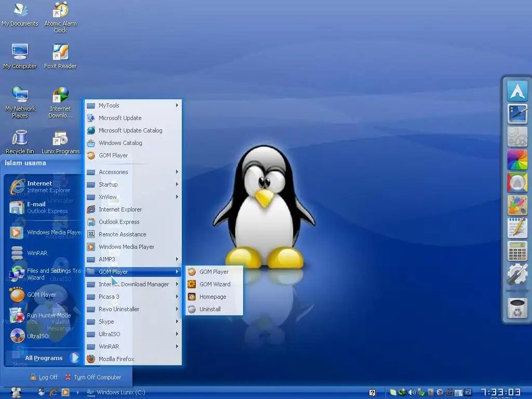The width and height of the screenshot is (532, 399).
Task: Open Remote Assistance from programs list
Action: tap(133, 234)
